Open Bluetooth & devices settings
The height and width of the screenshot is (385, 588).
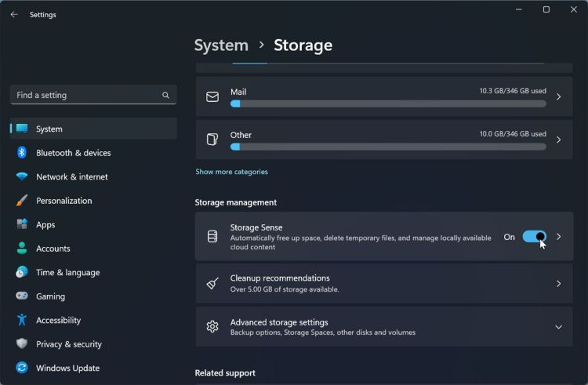coord(73,153)
